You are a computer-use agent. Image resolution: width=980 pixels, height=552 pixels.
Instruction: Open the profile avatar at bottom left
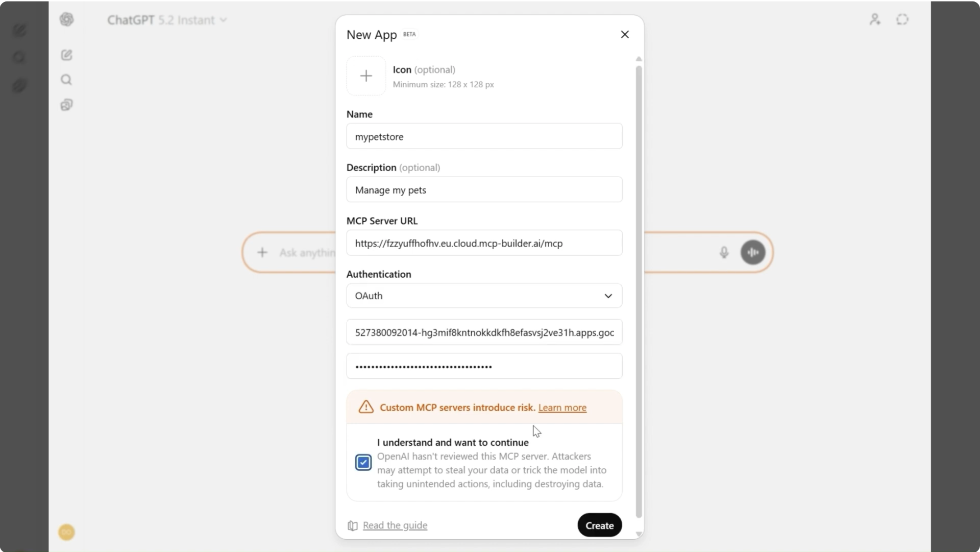[x=66, y=532]
